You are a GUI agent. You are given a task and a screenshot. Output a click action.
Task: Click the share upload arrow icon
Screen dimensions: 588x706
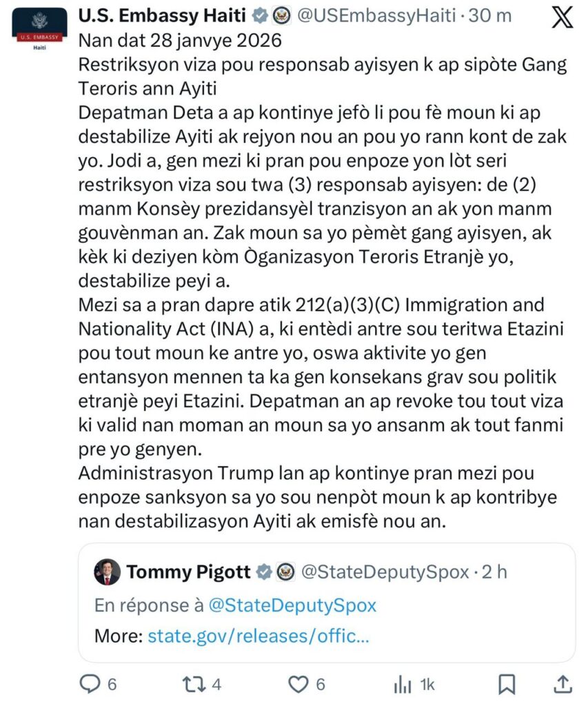pos(562,683)
